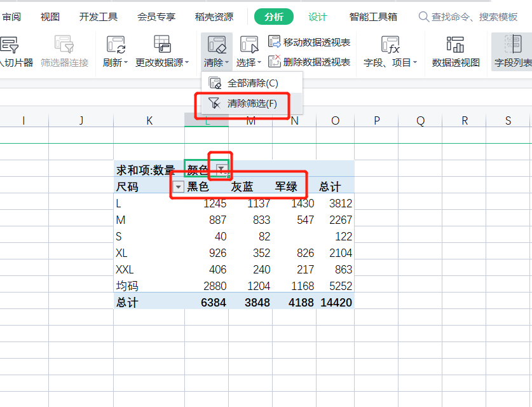Click the 总计 column header cell

click(329, 187)
